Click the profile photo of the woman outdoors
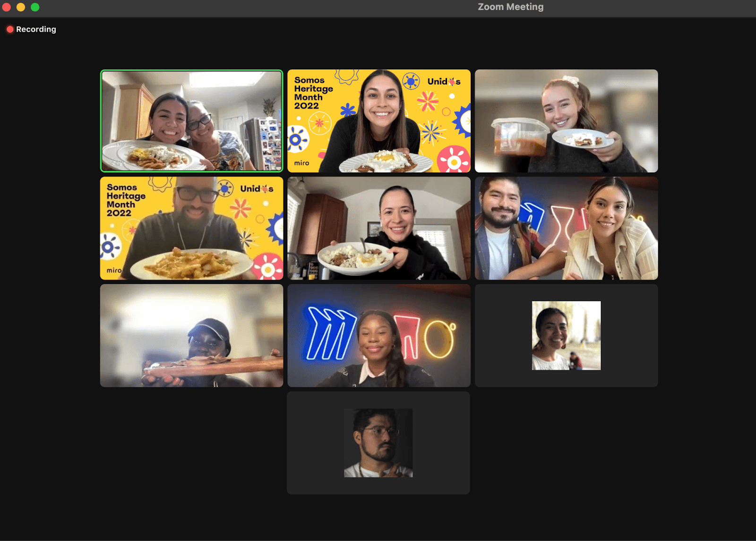Screen dimensions: 756x541 (566, 335)
